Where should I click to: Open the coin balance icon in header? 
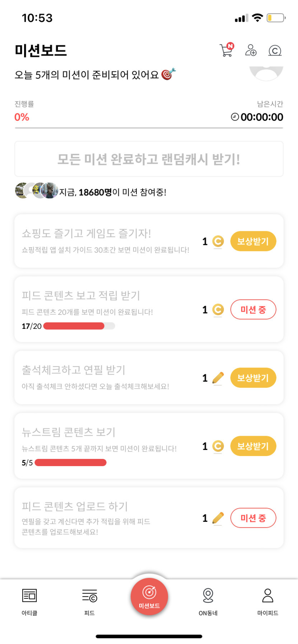pyautogui.click(x=275, y=51)
